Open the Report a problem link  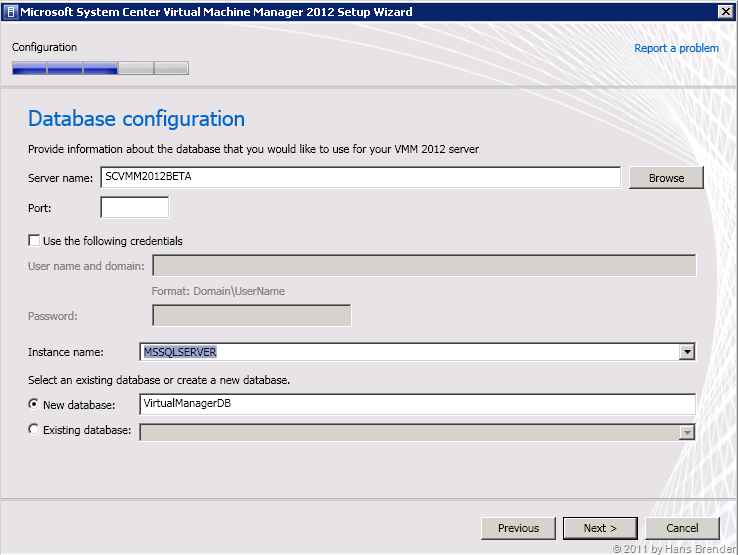point(676,48)
